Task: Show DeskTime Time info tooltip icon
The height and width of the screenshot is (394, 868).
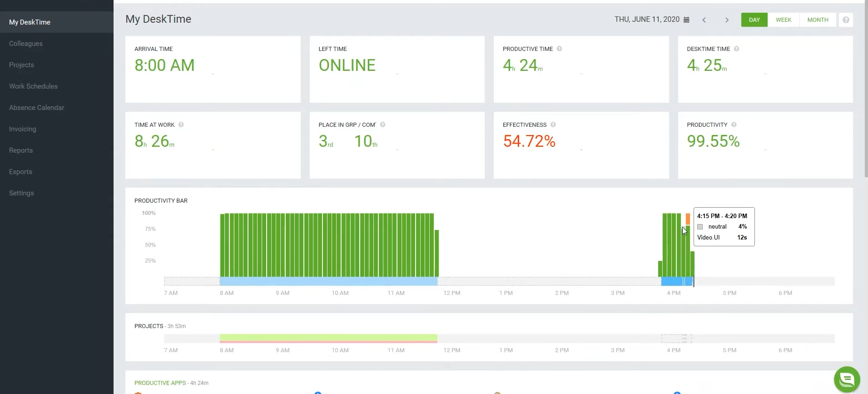Action: pyautogui.click(x=736, y=49)
